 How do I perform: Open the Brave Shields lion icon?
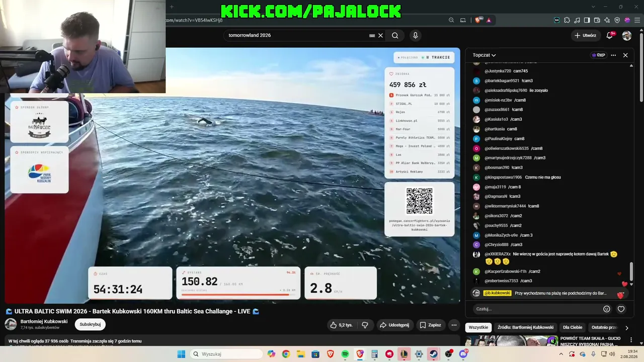[x=477, y=20]
